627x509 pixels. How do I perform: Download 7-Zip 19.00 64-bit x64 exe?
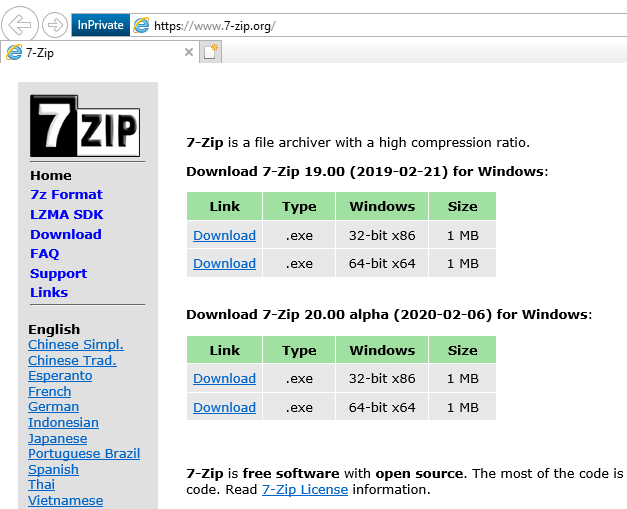224,263
